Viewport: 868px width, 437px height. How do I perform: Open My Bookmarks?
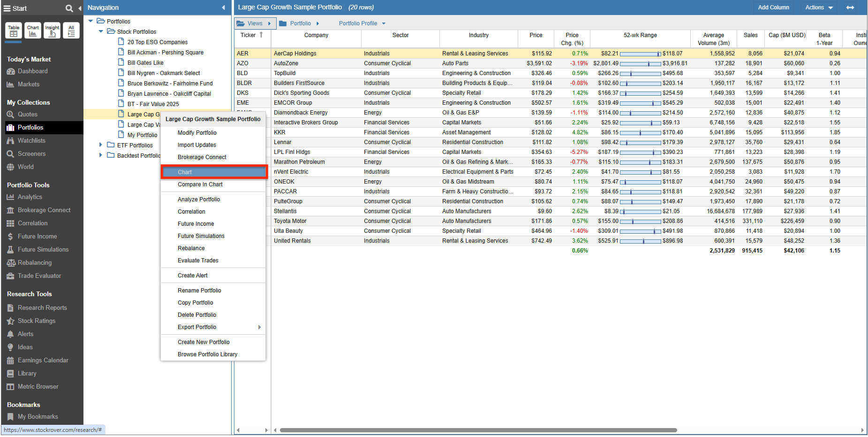coord(38,417)
